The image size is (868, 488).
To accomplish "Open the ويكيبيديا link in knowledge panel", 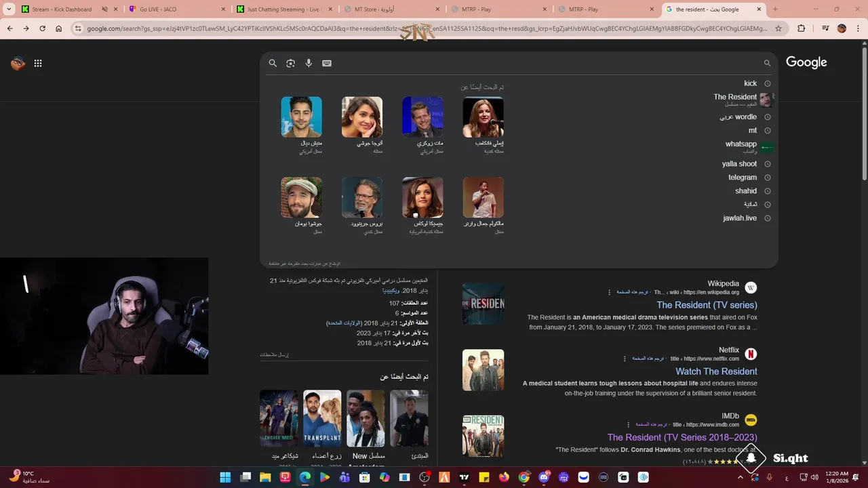I will (391, 290).
